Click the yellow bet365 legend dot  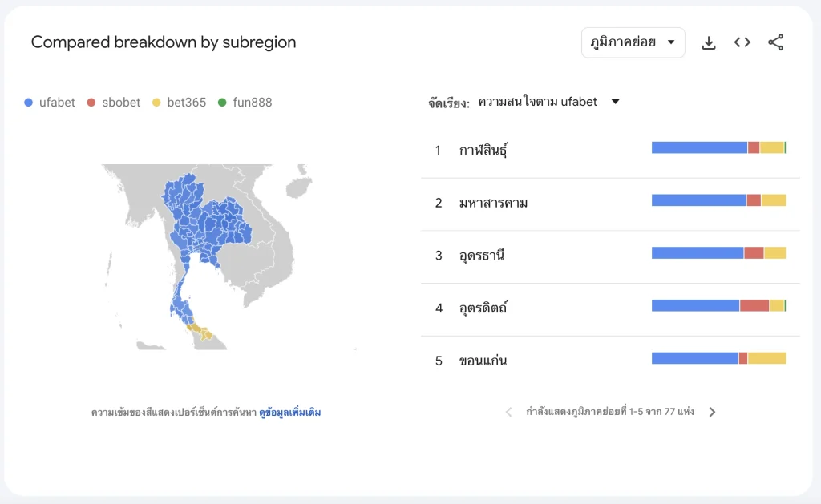point(156,102)
